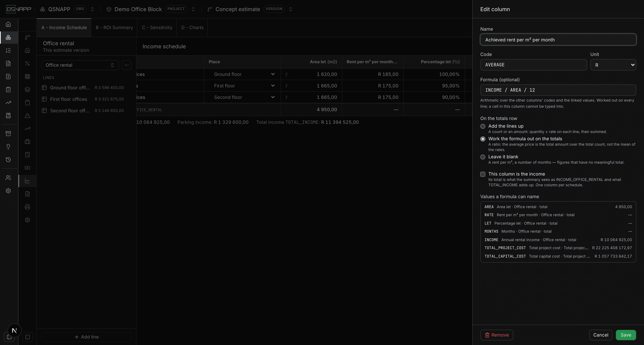Select Work the formula out on the totals

pyautogui.click(x=483, y=139)
